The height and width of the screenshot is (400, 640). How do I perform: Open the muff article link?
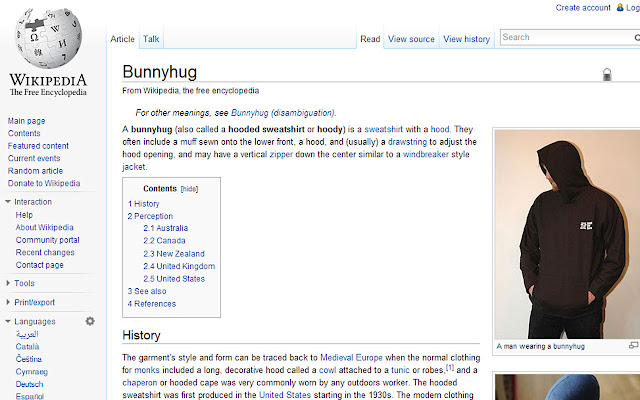[x=188, y=142]
